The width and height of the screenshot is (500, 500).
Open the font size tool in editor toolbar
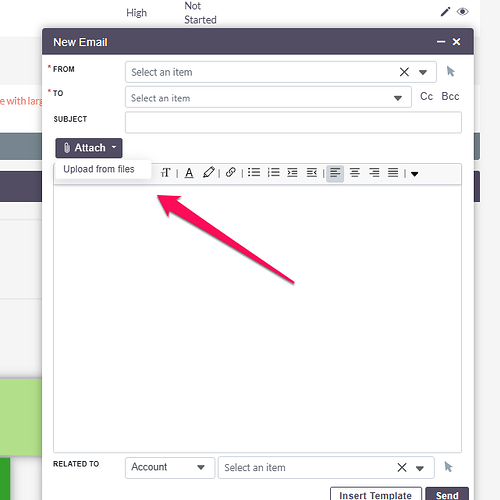coord(165,173)
